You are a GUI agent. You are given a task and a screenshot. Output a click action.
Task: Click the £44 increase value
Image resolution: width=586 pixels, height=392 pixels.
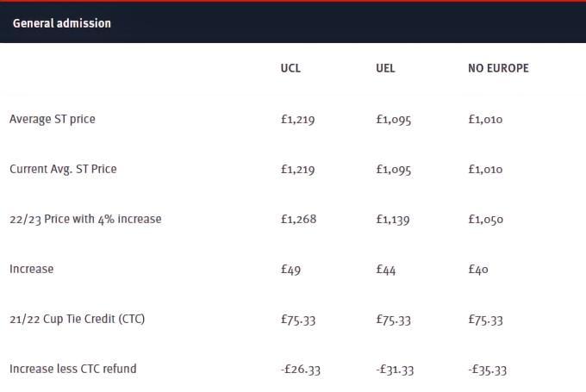pos(386,269)
